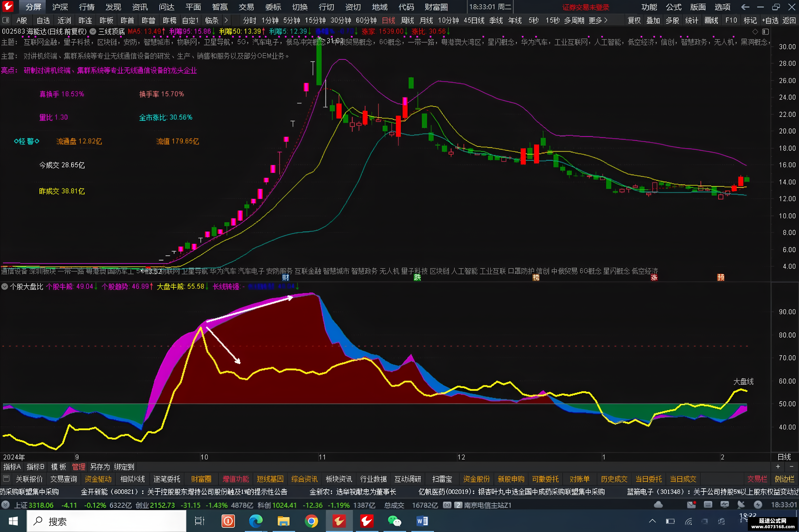Click the plus zoom button beside timeline
The height and width of the screenshot is (532, 799).
click(778, 467)
